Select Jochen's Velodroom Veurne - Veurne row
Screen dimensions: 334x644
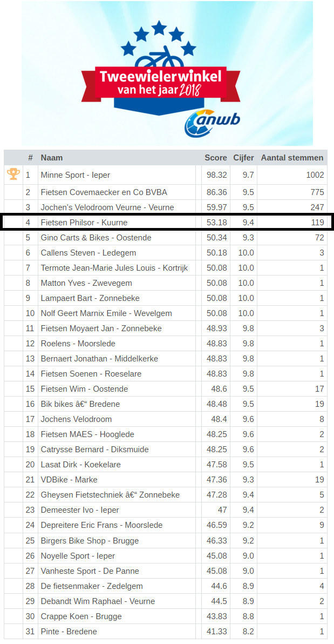pos(166,207)
